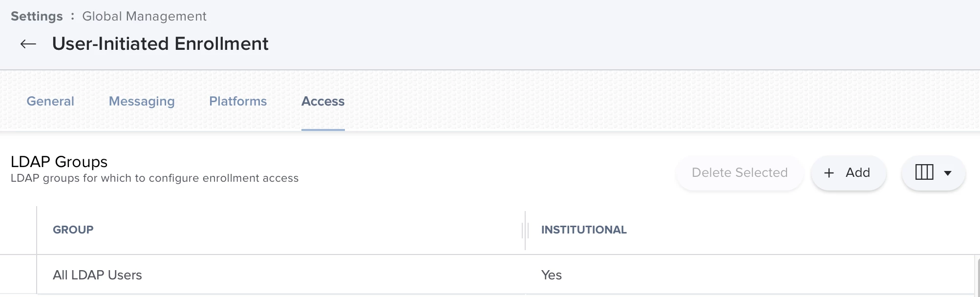980x297 pixels.
Task: Sort by the GROUP column header
Action: point(73,230)
